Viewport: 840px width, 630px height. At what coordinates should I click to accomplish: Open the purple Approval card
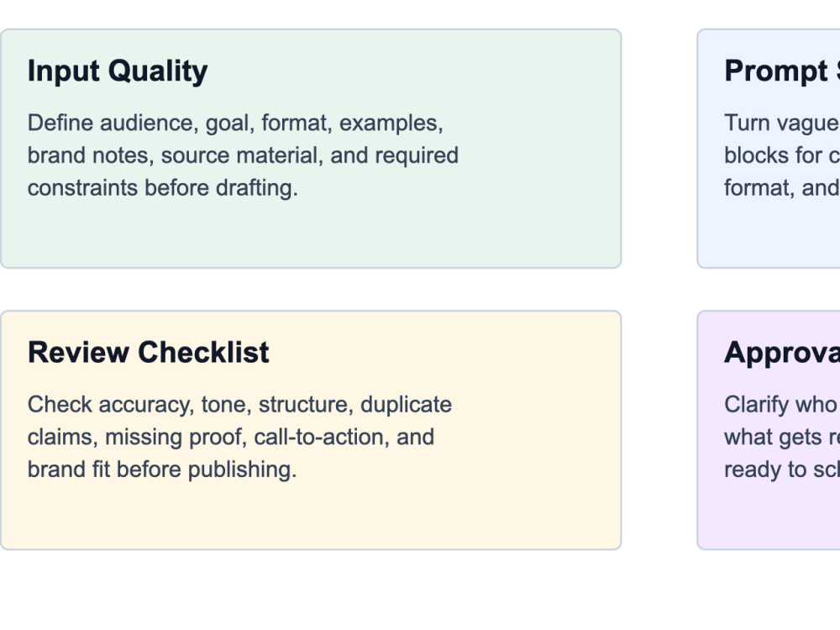pos(769,430)
